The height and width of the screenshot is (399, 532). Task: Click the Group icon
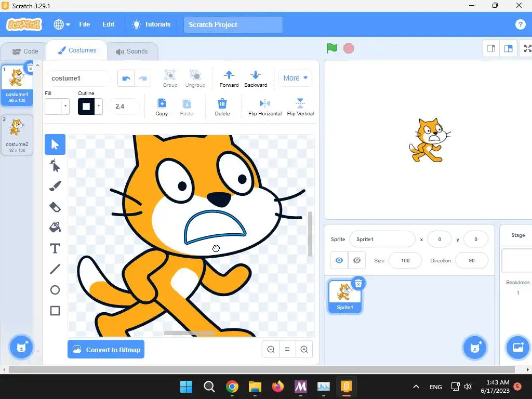tap(170, 78)
